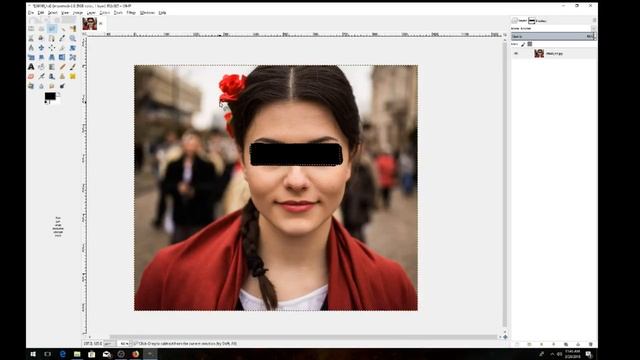640x360 pixels.
Task: Open the Edit menu
Action: coord(41,13)
